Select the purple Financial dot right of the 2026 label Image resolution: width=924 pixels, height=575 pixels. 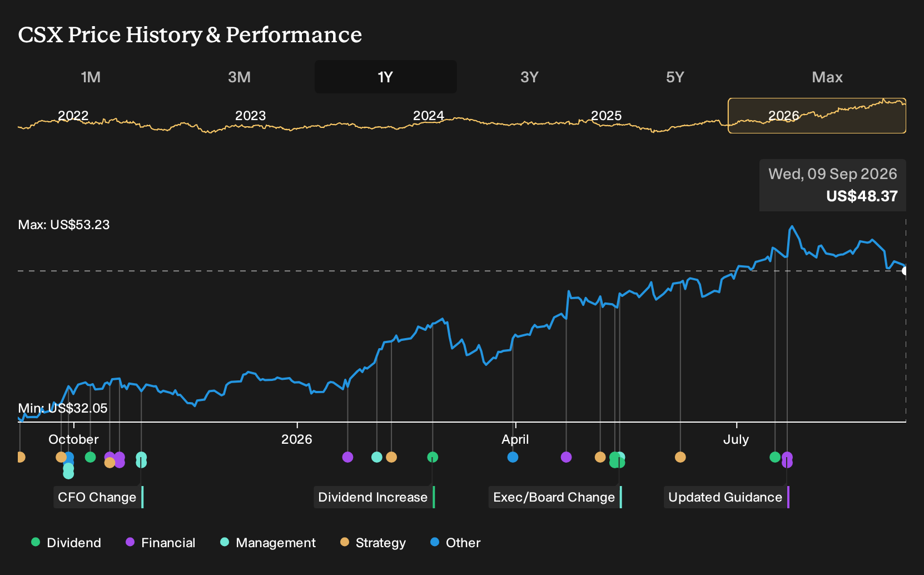347,457
